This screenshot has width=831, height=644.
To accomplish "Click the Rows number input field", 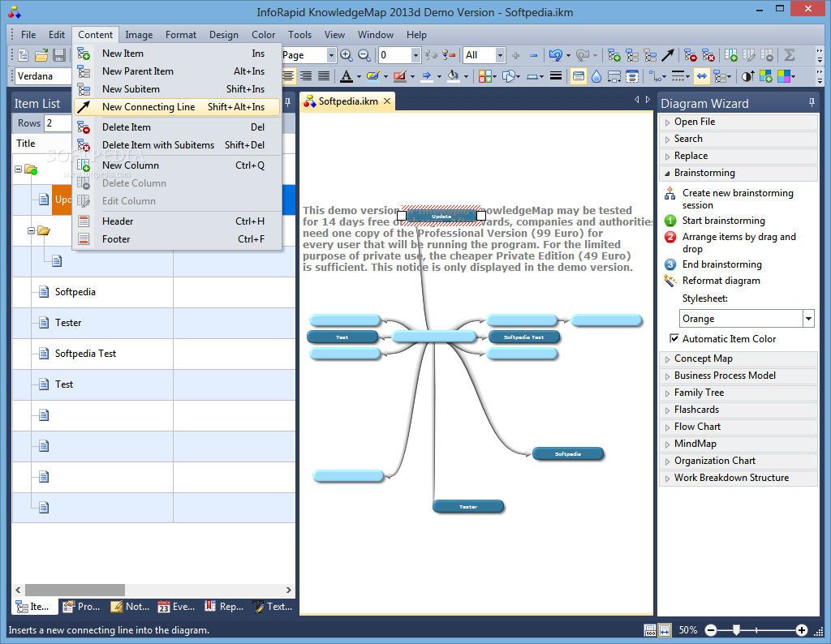I will pos(58,123).
